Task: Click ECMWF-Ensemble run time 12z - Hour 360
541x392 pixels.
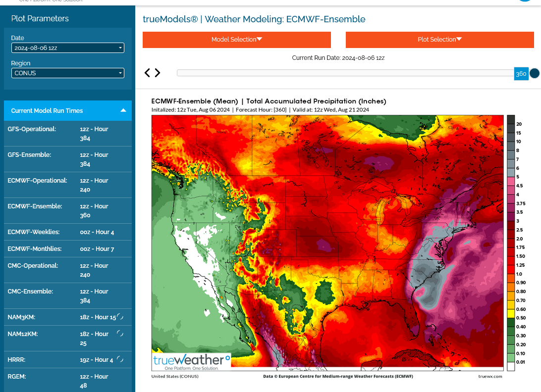Action: click(x=94, y=211)
